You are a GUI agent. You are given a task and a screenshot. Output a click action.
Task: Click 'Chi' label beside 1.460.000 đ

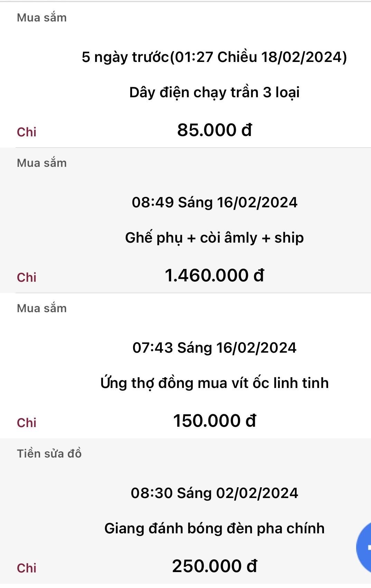27,277
